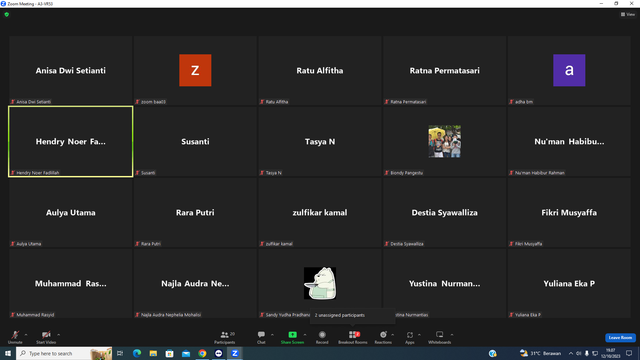Select Ratna Permatasari's video tile
Viewport: 640px width, 360px height.
coord(444,71)
